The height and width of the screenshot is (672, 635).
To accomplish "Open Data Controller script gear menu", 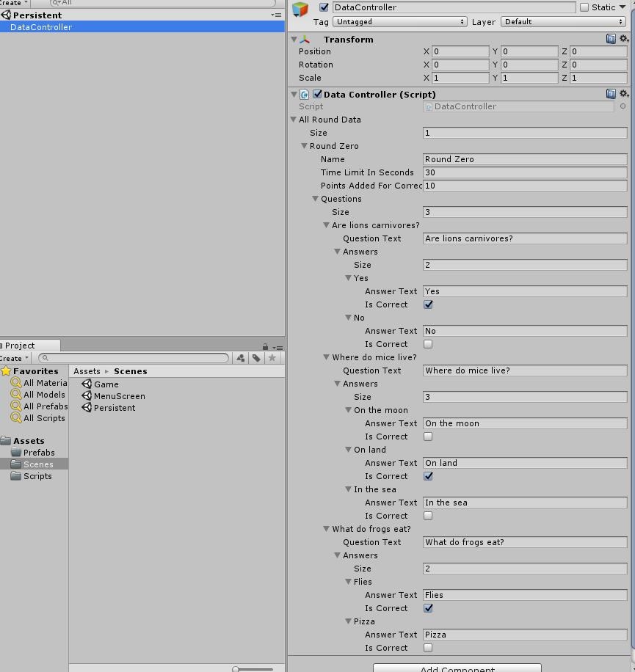I will coord(624,94).
